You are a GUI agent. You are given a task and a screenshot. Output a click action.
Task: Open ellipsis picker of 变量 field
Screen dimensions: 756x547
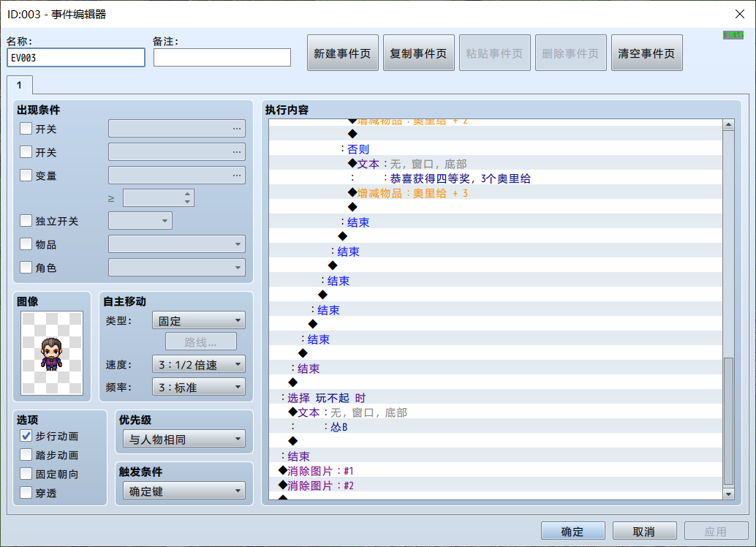pyautogui.click(x=236, y=175)
